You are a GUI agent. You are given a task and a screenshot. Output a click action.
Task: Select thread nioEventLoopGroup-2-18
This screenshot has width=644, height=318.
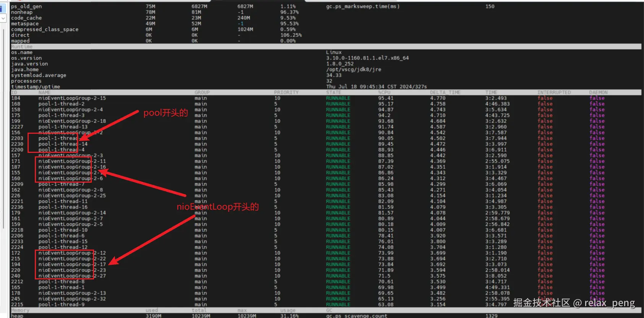click(72, 121)
